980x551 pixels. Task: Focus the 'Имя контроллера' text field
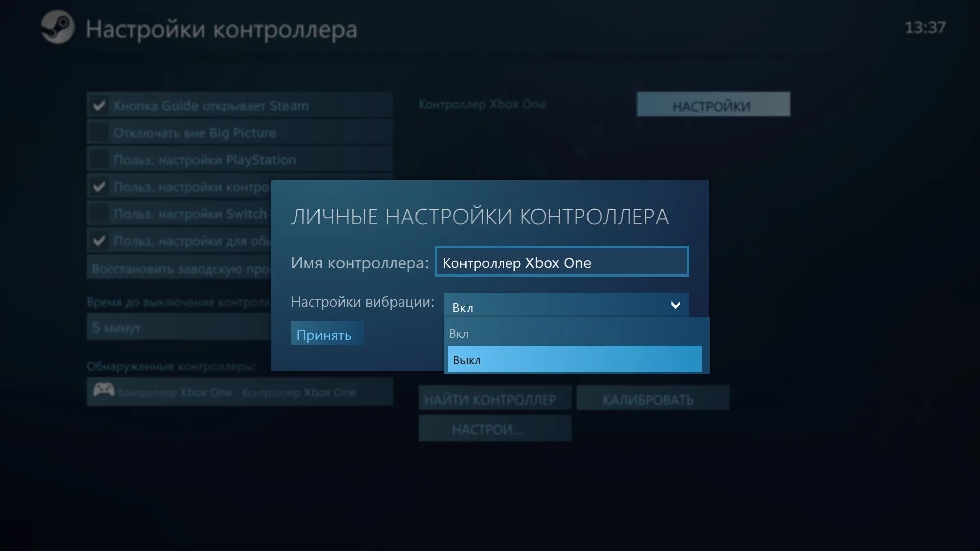[561, 262]
